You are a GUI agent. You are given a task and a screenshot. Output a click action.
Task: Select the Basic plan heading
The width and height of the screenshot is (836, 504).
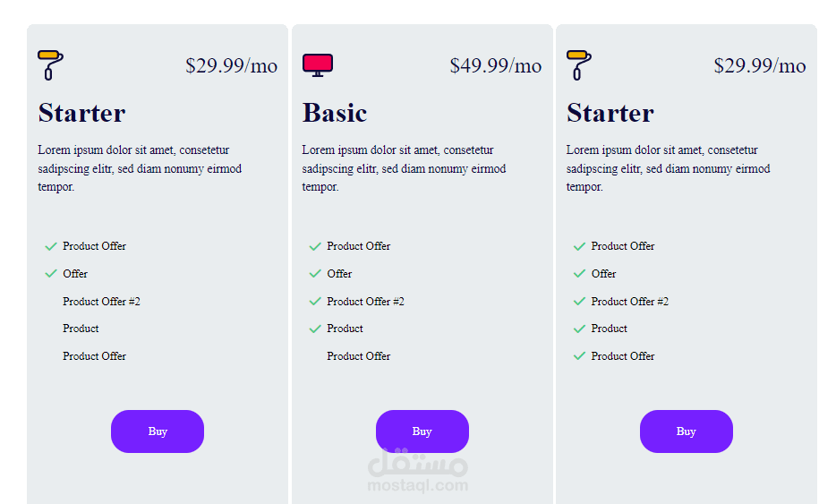click(x=335, y=113)
